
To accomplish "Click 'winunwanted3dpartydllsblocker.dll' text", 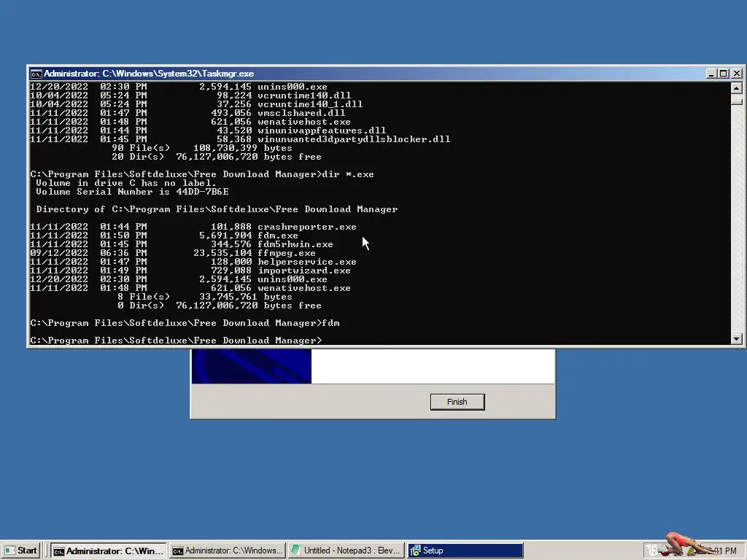I will coord(354,139).
